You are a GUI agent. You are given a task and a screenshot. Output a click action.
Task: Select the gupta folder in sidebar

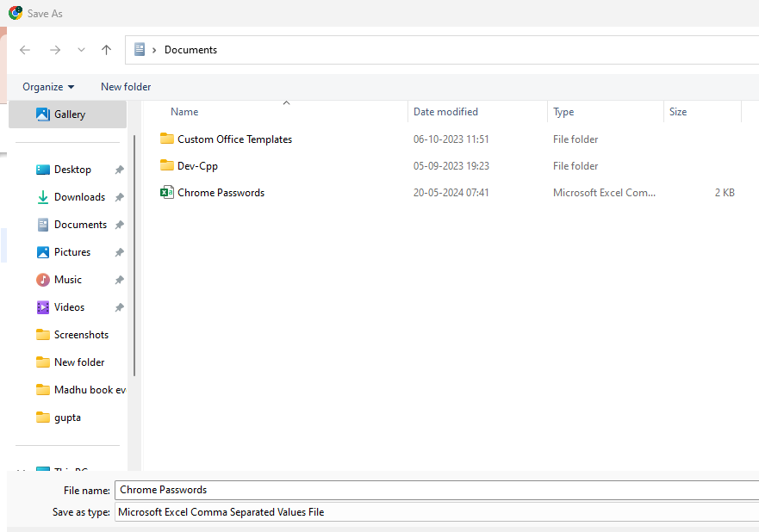66,417
